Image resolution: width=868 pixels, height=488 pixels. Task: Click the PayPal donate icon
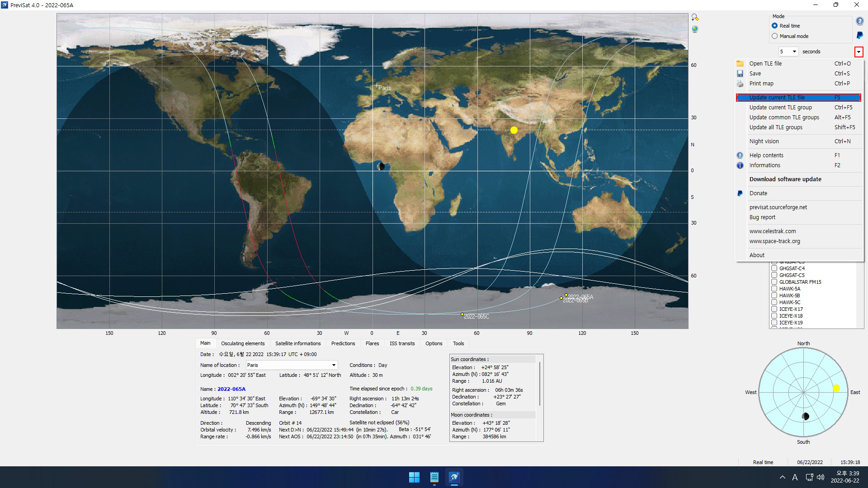741,193
